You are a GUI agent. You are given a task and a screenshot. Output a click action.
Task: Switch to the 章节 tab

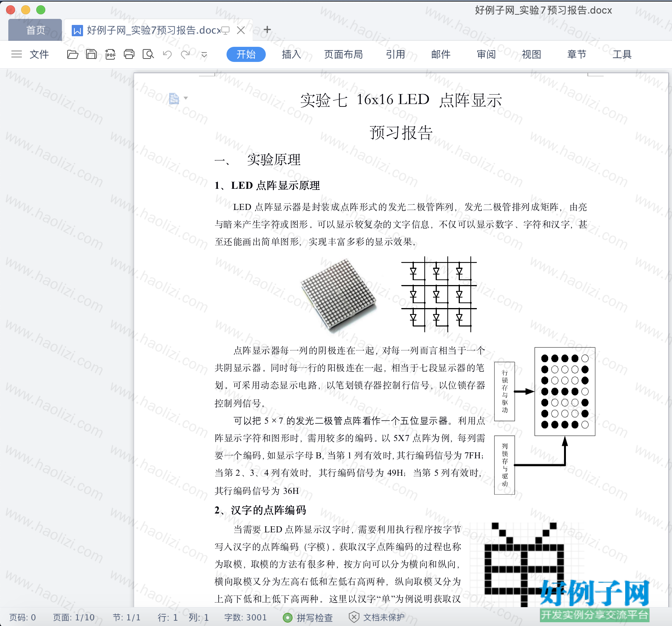click(x=577, y=54)
